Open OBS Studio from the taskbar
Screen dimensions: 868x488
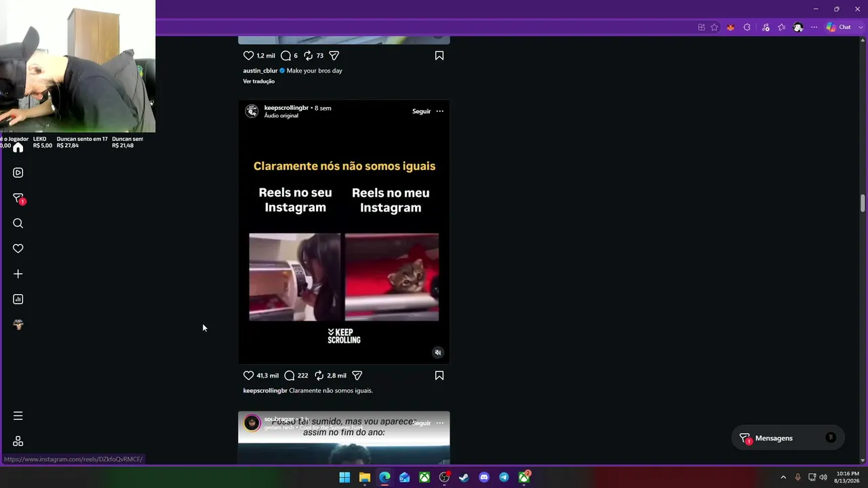(x=444, y=477)
